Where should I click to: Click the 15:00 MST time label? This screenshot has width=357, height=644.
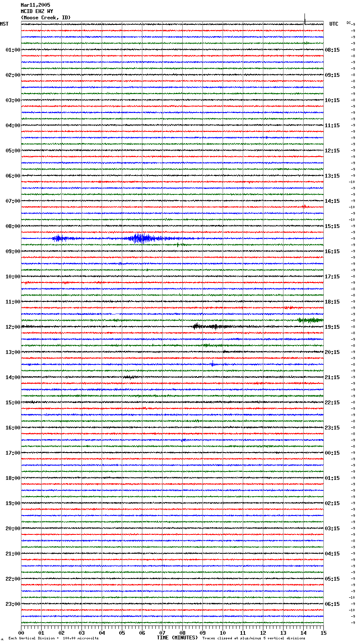13,403
